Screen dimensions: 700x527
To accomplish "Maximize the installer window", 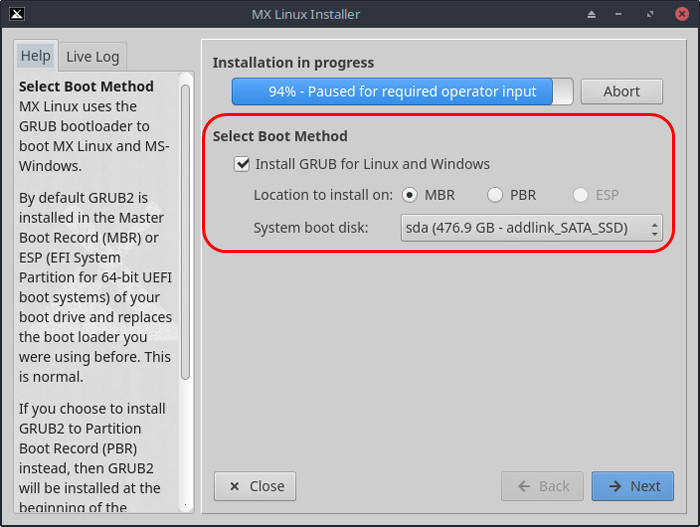I will click(x=650, y=14).
